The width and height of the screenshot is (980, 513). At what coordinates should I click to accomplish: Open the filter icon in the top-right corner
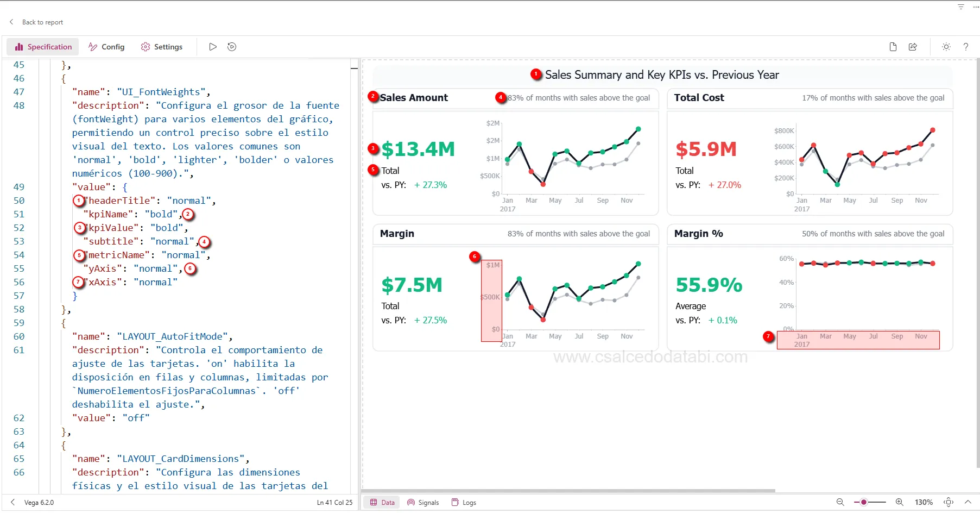(x=960, y=7)
